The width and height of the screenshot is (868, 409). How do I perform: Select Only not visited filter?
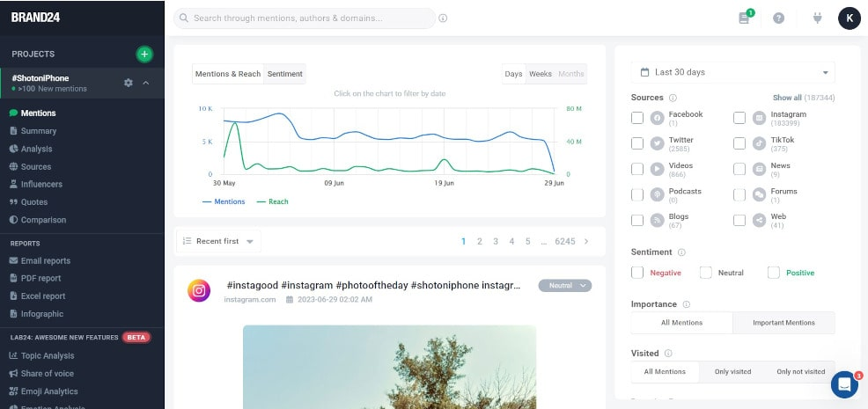pyautogui.click(x=801, y=372)
